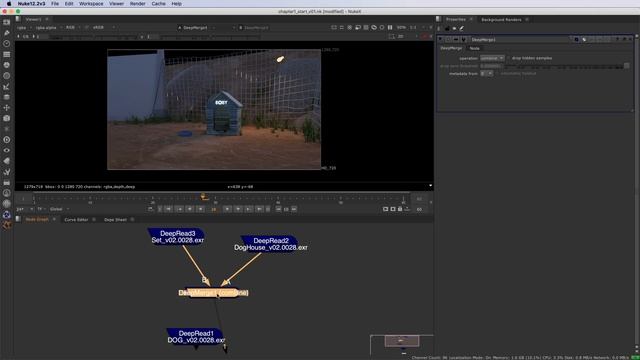Image resolution: width=640 pixels, height=360 pixels.
Task: Pause Viewer updates with the pause icon
Action: coord(390,27)
